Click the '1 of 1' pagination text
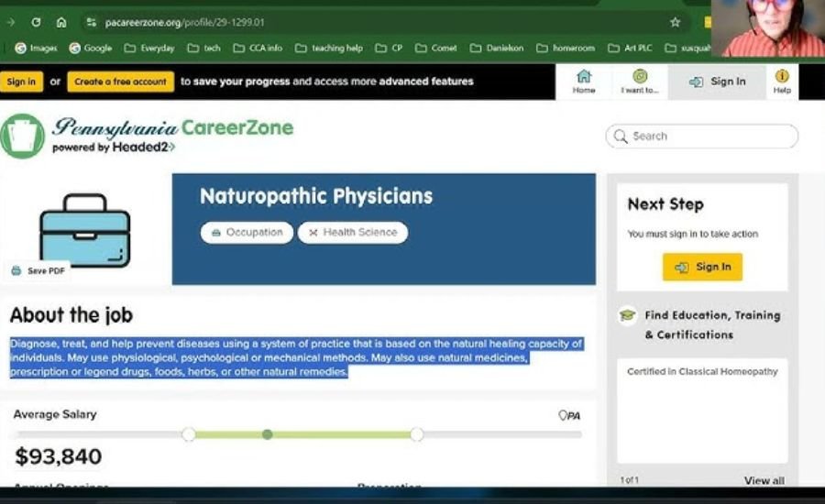The image size is (825, 504). coord(629,480)
